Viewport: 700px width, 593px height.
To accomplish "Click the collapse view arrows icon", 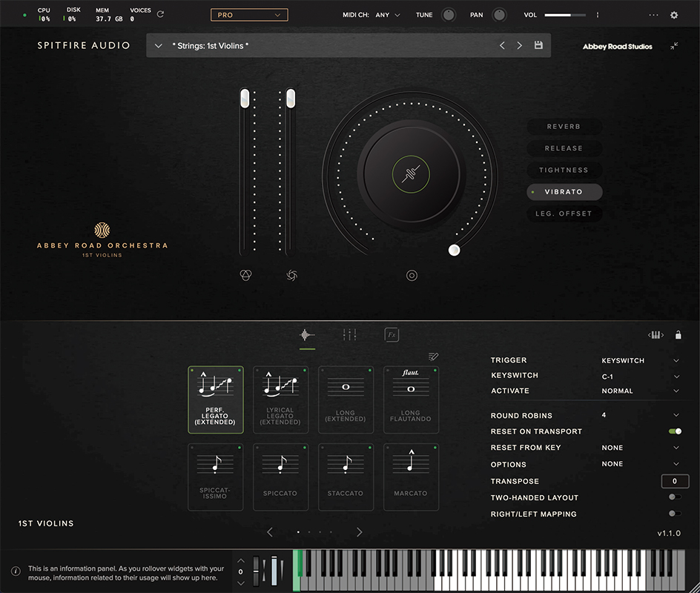I will click(x=674, y=45).
